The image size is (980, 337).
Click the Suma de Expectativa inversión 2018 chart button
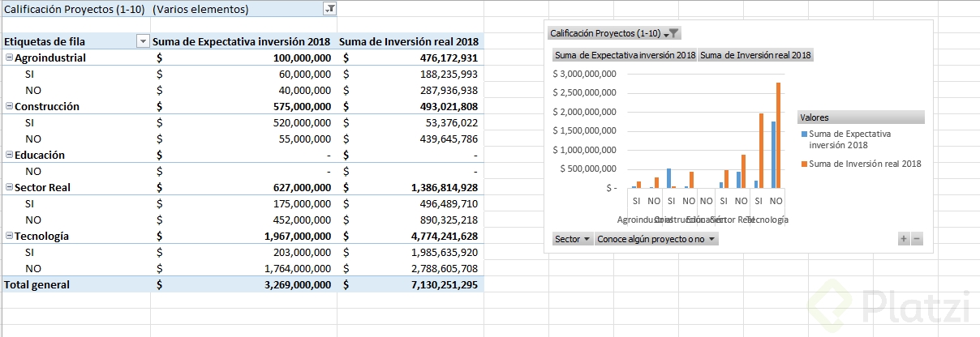coord(625,56)
